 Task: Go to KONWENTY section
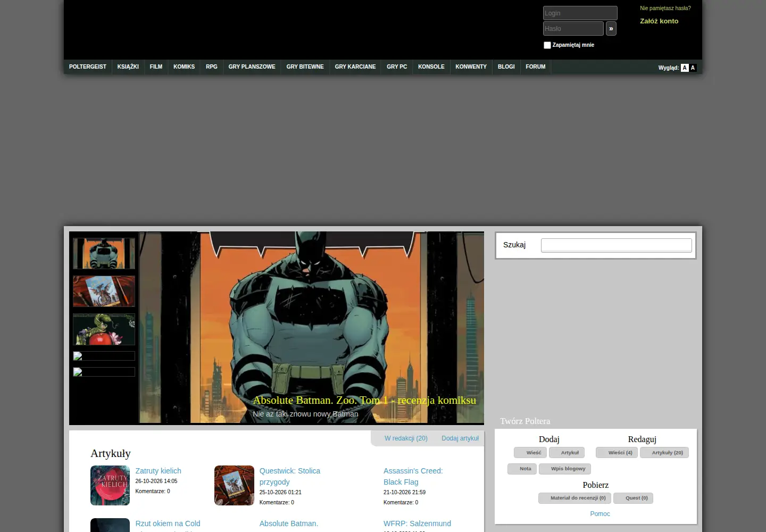click(x=471, y=67)
